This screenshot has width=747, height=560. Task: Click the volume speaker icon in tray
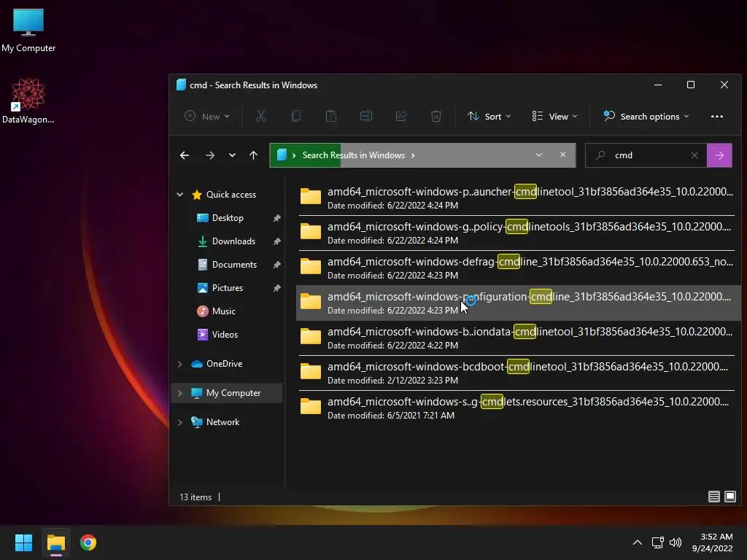pyautogui.click(x=676, y=542)
